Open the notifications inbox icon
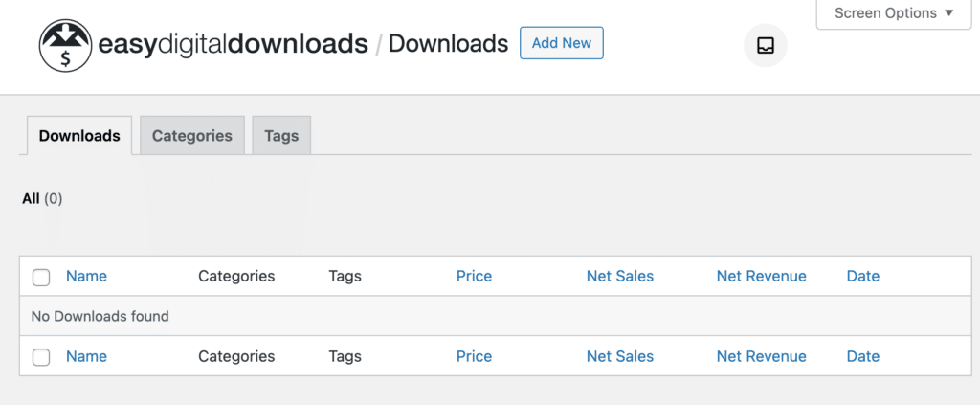The width and height of the screenshot is (980, 405). [x=765, y=45]
